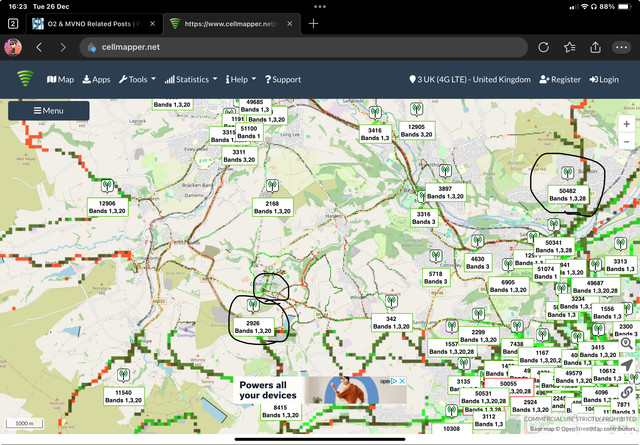Viewport: 640px width, 445px height.
Task: Expand the Help dropdown
Action: tap(241, 80)
